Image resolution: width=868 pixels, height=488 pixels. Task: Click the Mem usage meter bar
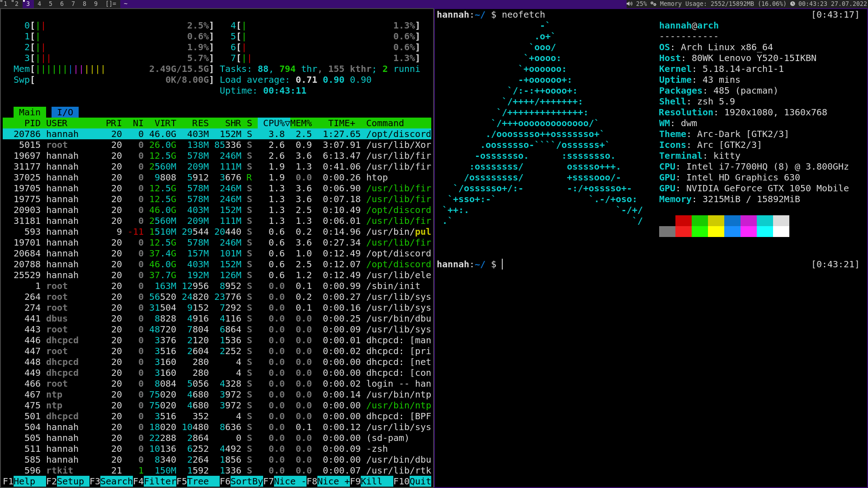[114, 69]
